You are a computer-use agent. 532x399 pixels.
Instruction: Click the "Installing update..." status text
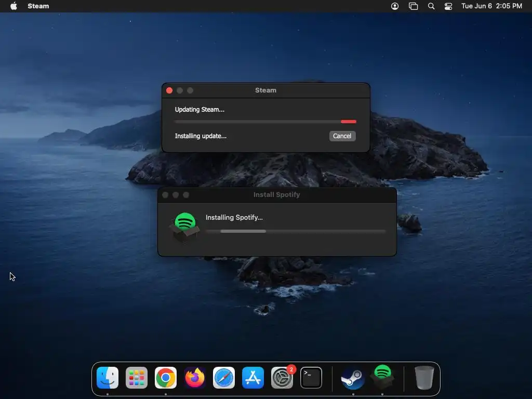pos(201,136)
